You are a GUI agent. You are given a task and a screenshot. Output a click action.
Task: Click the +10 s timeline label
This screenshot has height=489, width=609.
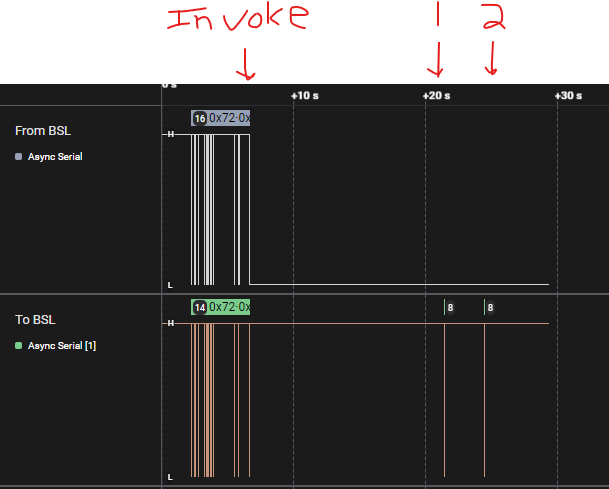click(304, 96)
